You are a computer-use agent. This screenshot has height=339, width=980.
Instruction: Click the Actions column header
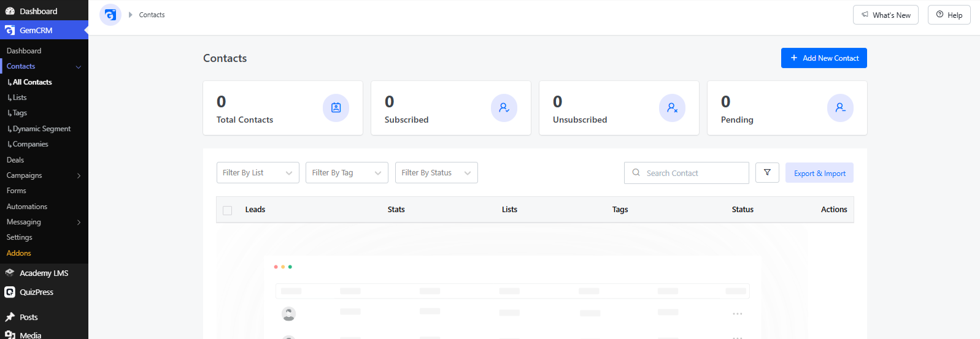834,210
